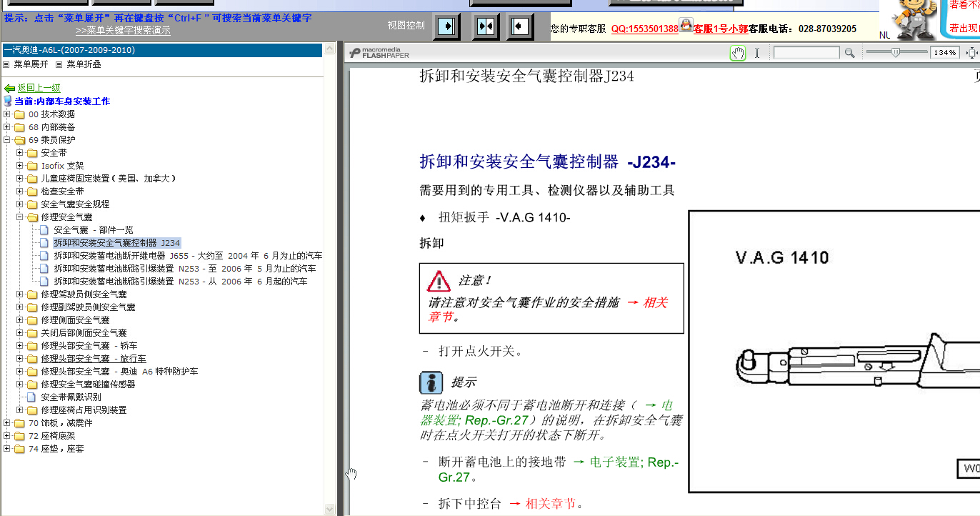Expand the 检查安全带 node

point(20,192)
